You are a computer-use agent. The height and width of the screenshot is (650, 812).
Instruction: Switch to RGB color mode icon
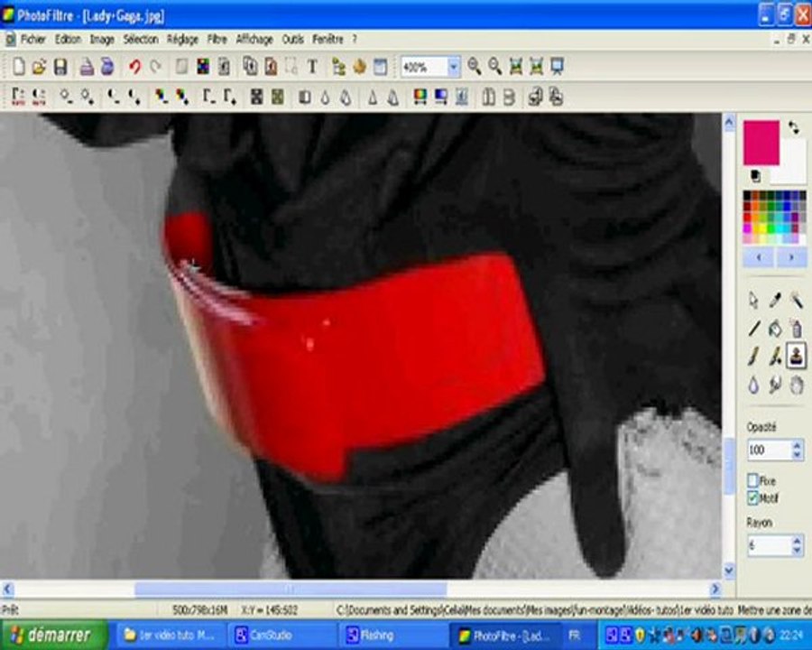coord(203,67)
